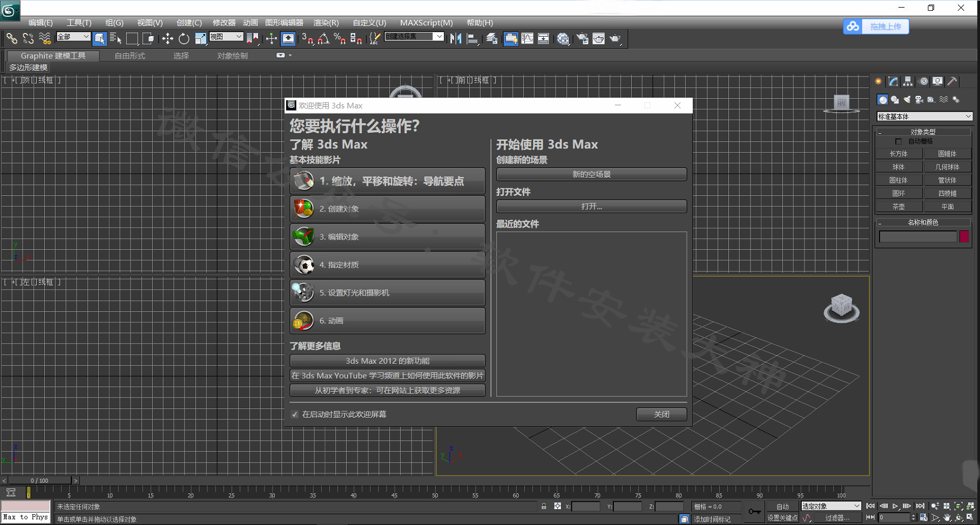980x525 pixels.
Task: Toggle the Selection Lock padlock icon
Action: [x=544, y=506]
